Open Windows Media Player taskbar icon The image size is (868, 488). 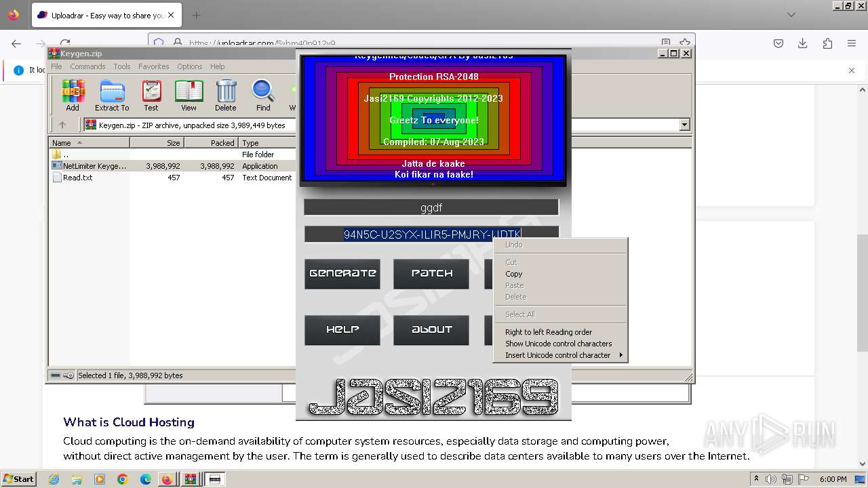pyautogui.click(x=100, y=479)
